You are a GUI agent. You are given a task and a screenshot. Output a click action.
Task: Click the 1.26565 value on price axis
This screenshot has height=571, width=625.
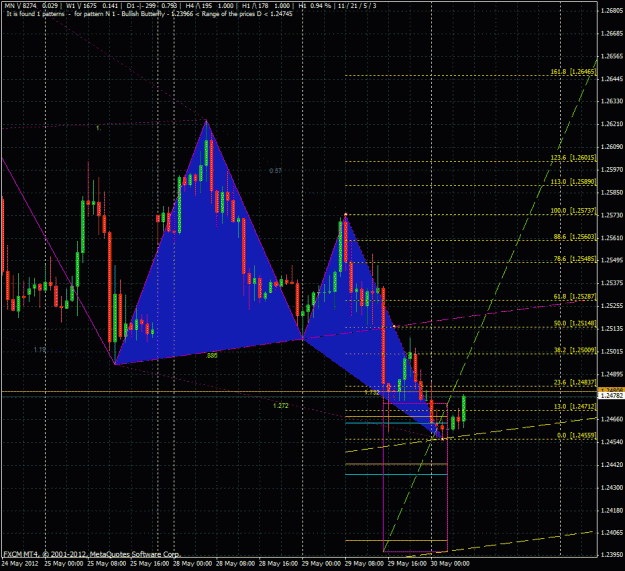[x=611, y=56]
